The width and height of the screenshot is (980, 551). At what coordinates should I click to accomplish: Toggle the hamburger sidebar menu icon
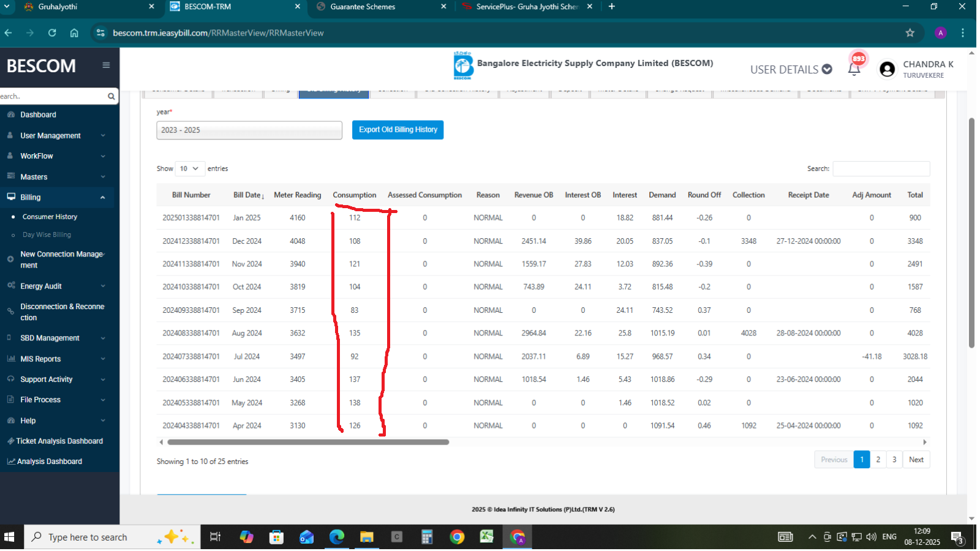[x=106, y=65]
